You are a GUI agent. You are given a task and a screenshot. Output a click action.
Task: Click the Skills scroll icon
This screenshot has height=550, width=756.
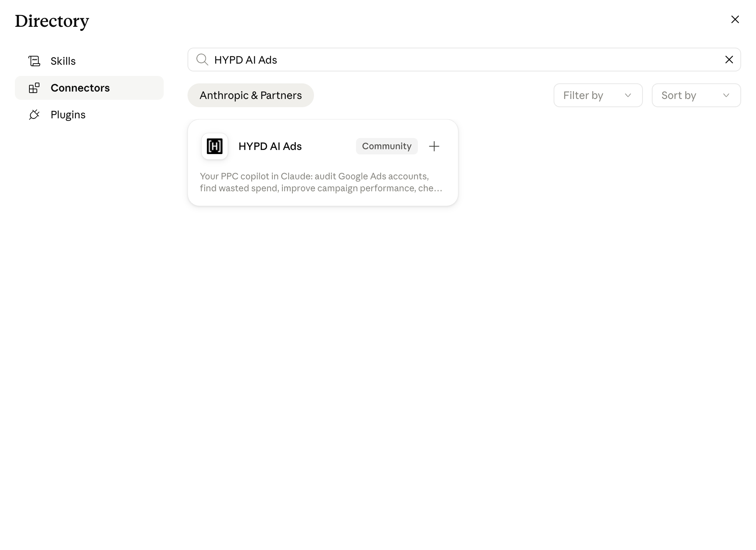34,61
